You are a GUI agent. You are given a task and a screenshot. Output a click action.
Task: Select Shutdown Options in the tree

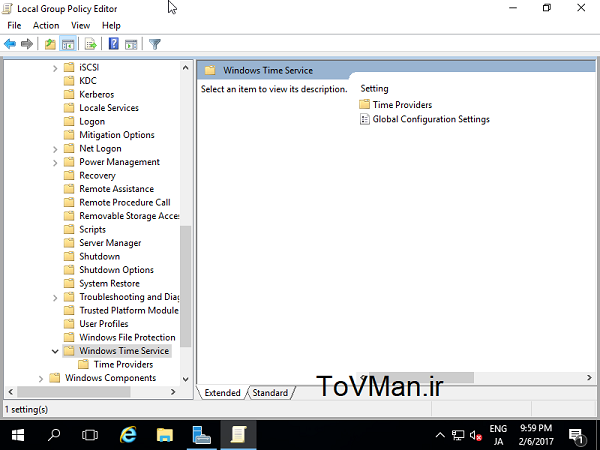click(116, 270)
